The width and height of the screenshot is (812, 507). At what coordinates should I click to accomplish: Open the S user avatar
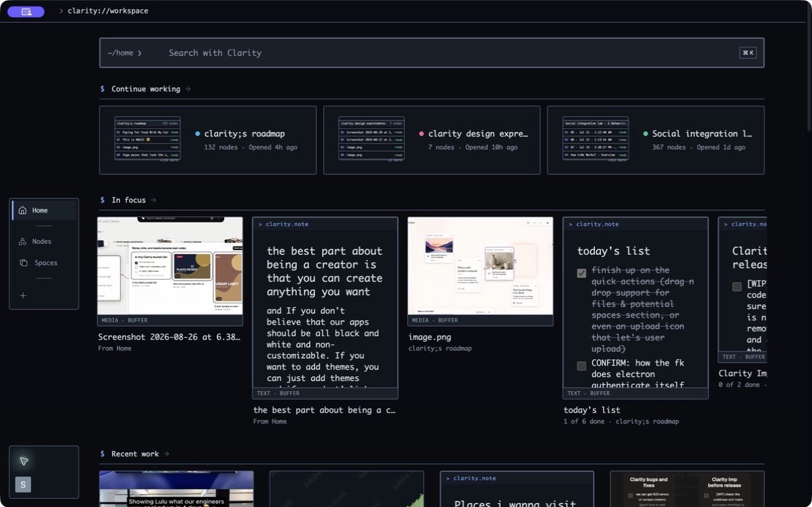tap(23, 485)
